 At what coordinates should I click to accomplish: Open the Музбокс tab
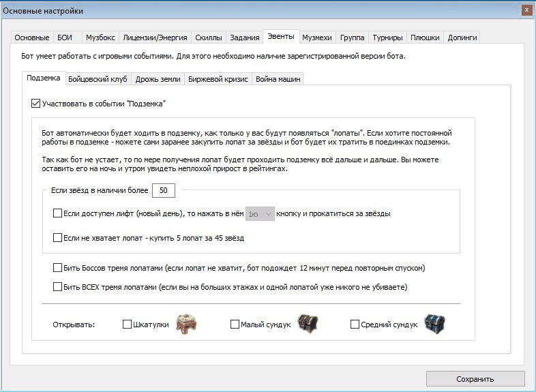100,37
